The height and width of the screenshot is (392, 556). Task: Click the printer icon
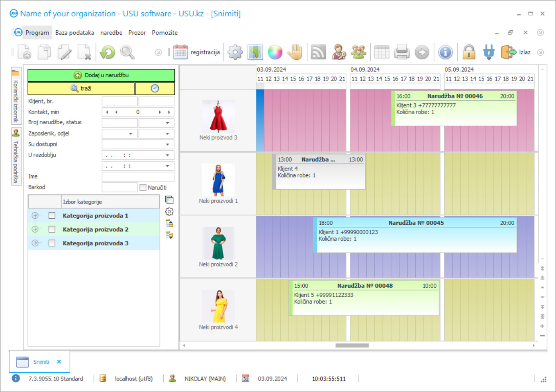tap(402, 52)
